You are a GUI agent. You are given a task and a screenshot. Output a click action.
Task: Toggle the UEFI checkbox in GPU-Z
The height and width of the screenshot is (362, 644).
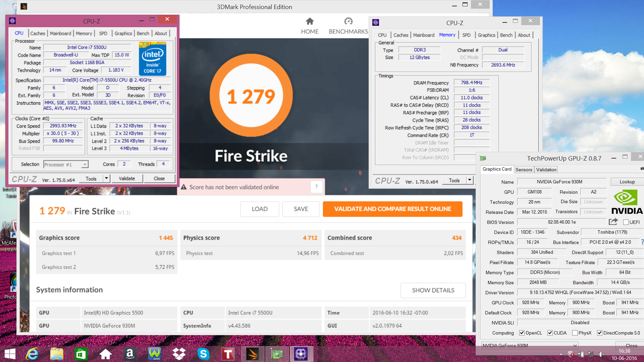tap(626, 222)
